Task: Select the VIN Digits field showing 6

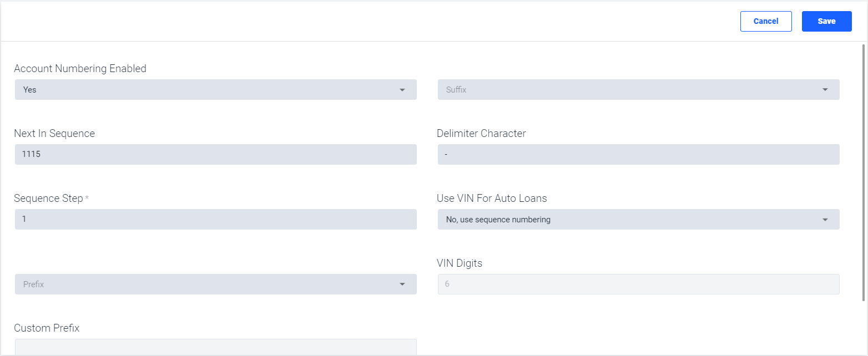Action: point(639,284)
